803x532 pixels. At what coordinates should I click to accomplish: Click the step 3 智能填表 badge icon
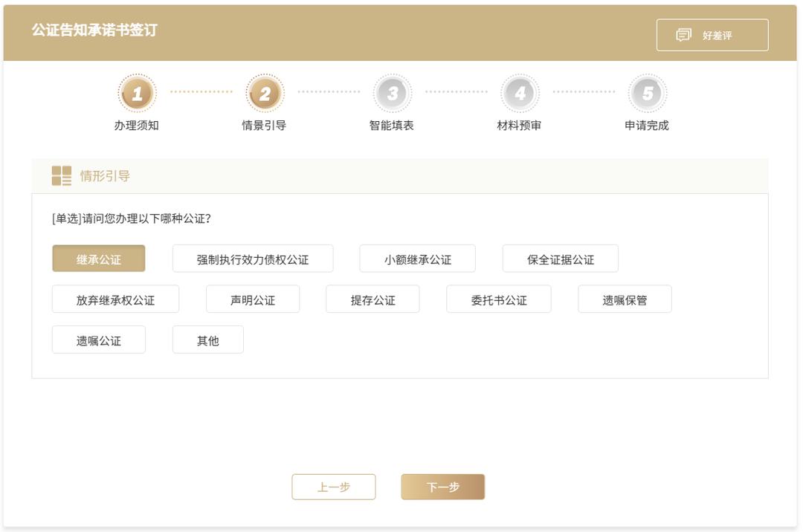392,94
